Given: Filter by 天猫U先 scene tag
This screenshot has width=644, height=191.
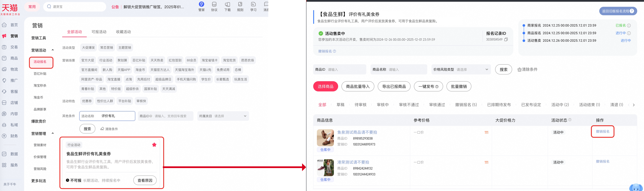Looking at the screenshot, I should [205, 70].
